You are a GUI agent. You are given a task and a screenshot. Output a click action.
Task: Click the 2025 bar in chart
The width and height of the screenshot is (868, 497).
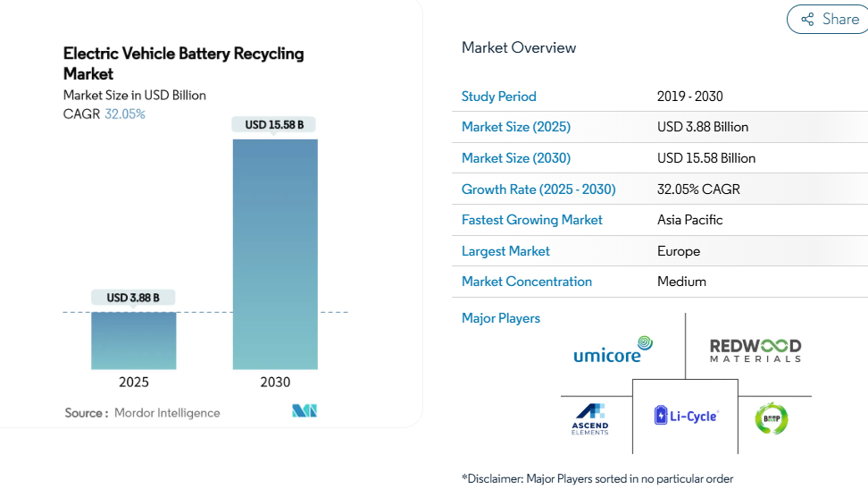pos(134,341)
